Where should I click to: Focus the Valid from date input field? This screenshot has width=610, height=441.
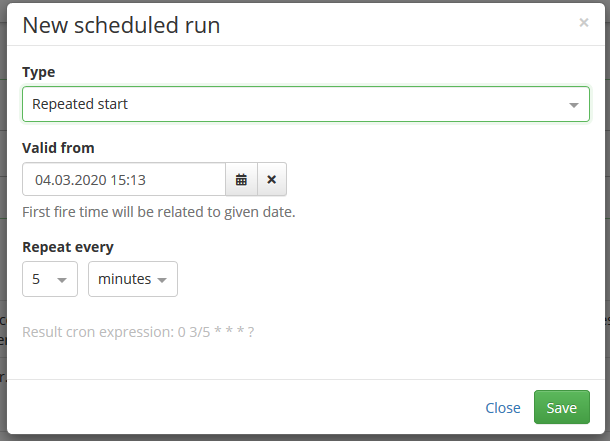124,179
